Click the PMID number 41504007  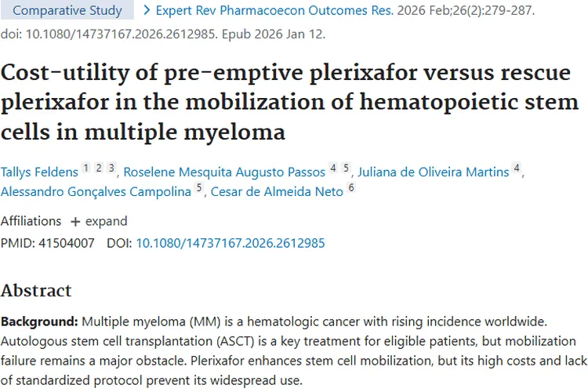(x=69, y=243)
